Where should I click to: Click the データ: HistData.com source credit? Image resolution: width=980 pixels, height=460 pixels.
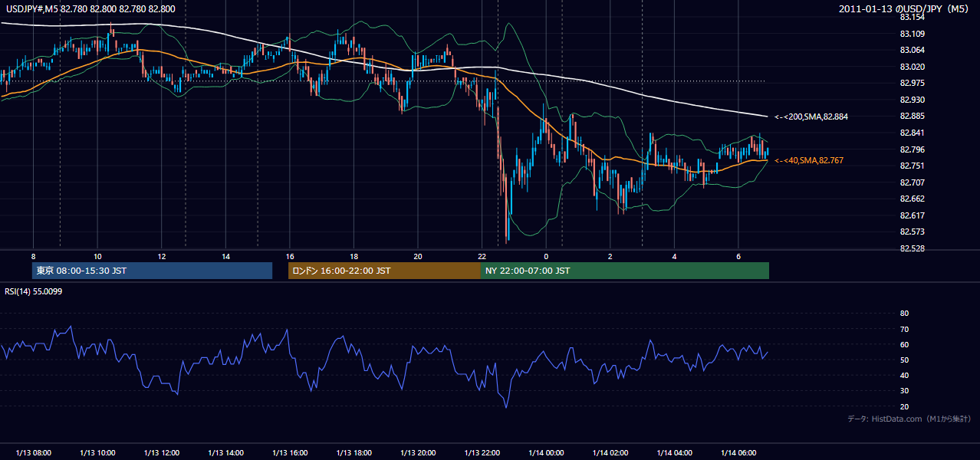pyautogui.click(x=909, y=419)
